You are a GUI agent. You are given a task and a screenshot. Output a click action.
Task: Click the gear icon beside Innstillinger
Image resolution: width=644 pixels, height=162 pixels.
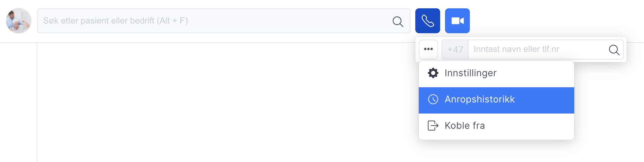pyautogui.click(x=433, y=73)
